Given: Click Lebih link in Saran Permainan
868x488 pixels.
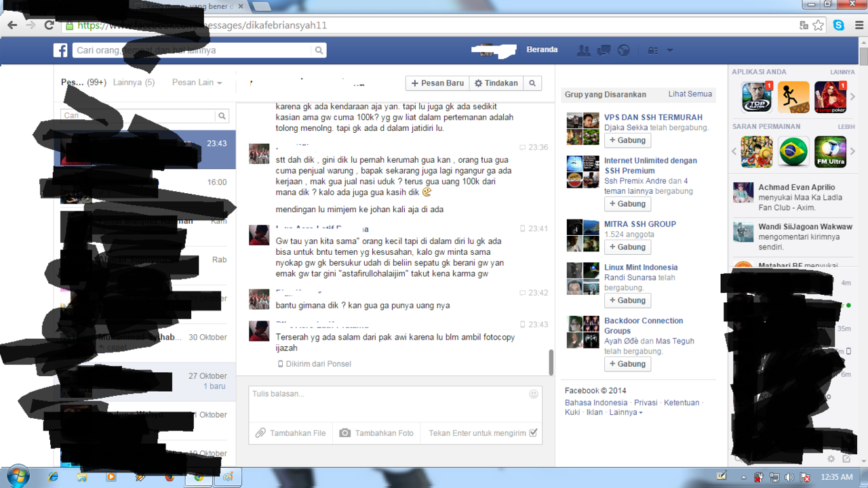Looking at the screenshot, I should click(846, 127).
